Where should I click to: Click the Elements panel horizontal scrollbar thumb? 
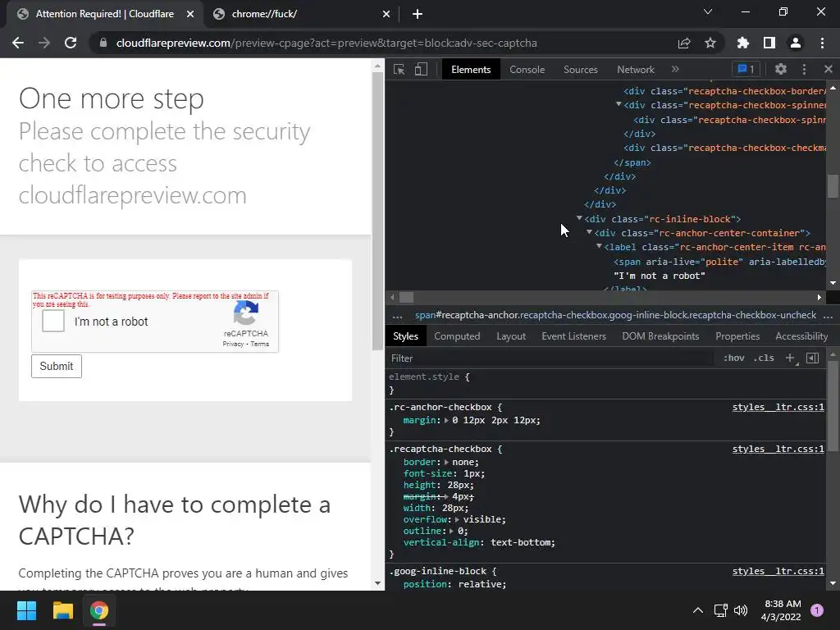[406, 297]
